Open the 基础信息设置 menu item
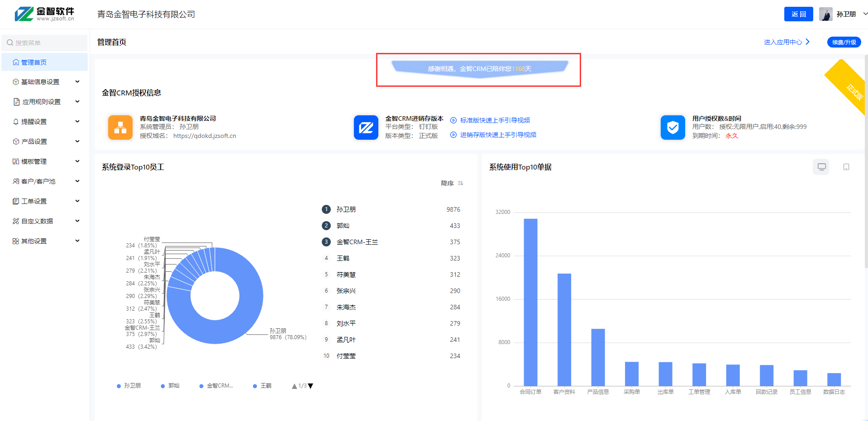 click(x=44, y=82)
